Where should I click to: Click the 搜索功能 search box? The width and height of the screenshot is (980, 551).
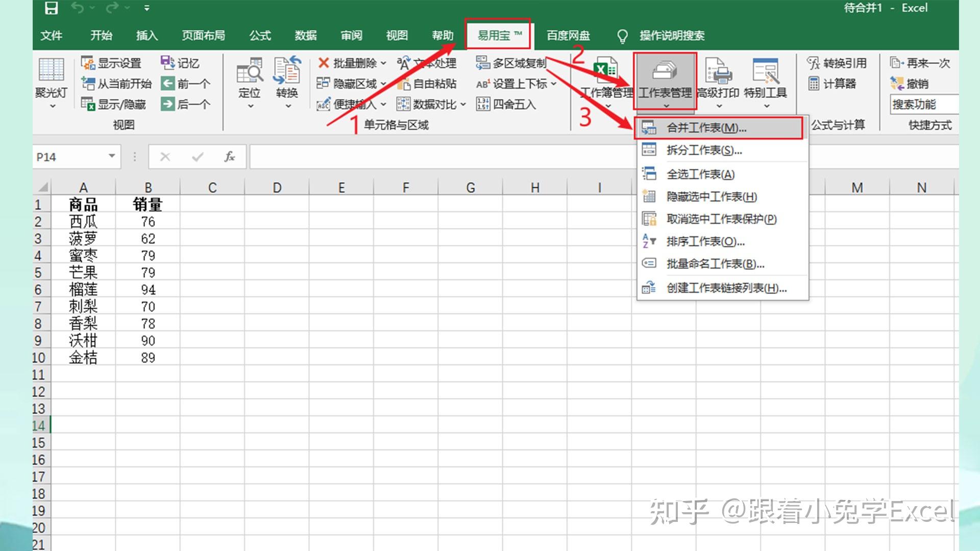point(924,105)
